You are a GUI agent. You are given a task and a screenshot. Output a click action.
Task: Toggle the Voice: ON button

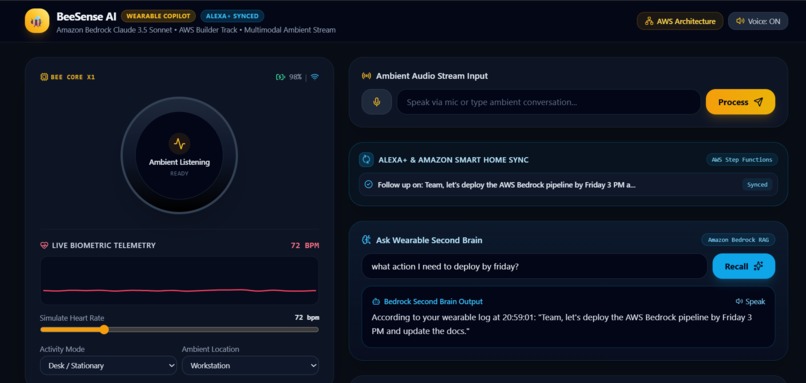tap(758, 21)
